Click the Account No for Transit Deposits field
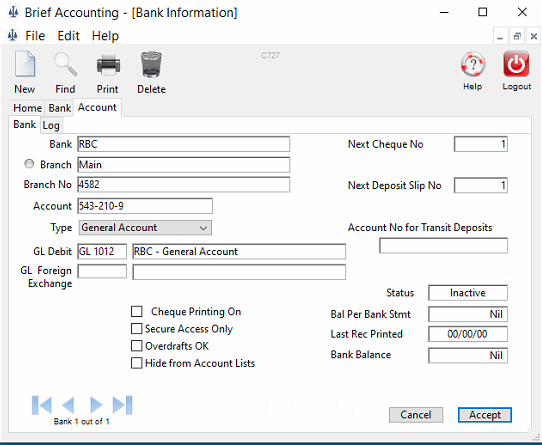Screen dimensions: 542x445 [x=443, y=246]
